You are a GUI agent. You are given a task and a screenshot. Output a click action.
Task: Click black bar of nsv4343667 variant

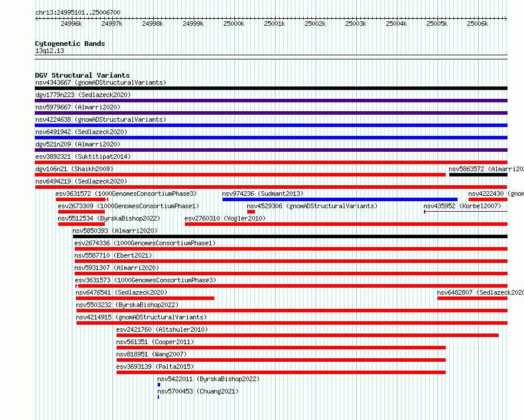point(271,88)
